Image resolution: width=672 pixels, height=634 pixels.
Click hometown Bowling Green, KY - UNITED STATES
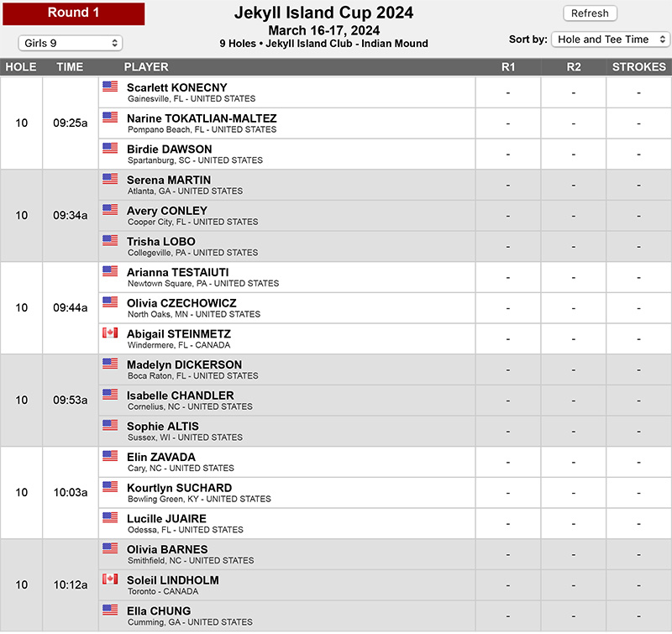pyautogui.click(x=199, y=499)
